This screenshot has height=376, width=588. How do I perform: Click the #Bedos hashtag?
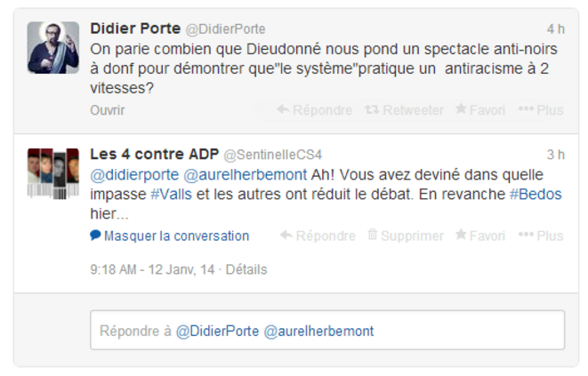536,194
